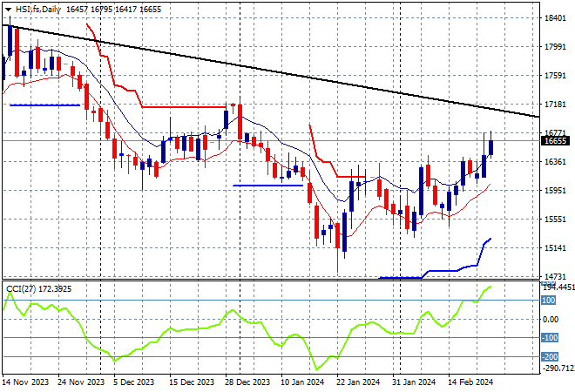
Task: Click the 16361 price axis label
Action: coord(555,162)
